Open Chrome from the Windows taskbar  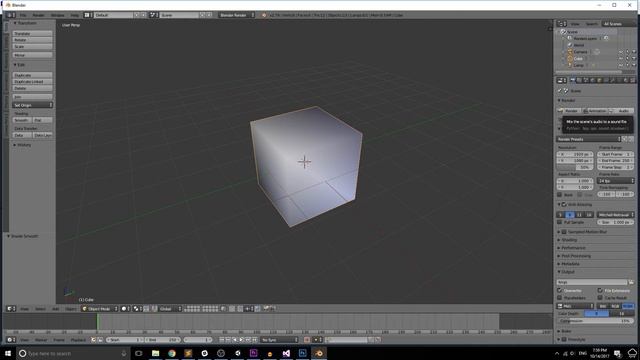172,353
